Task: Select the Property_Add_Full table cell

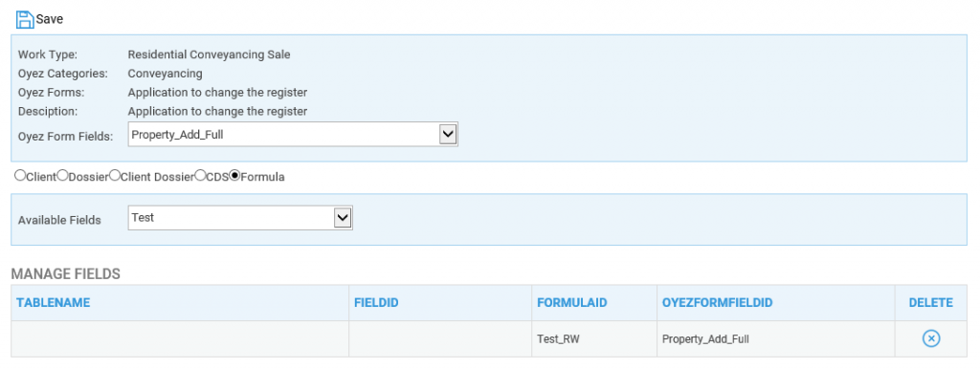Action: pyautogui.click(x=775, y=339)
